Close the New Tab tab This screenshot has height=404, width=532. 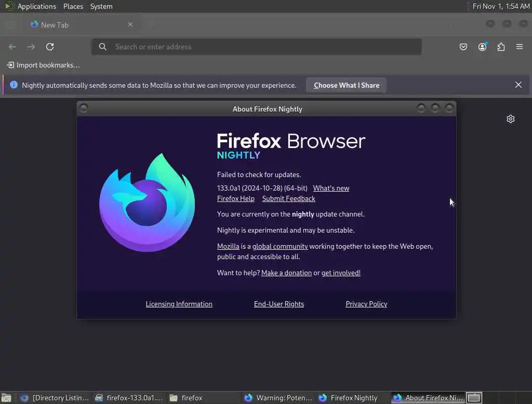tap(130, 24)
